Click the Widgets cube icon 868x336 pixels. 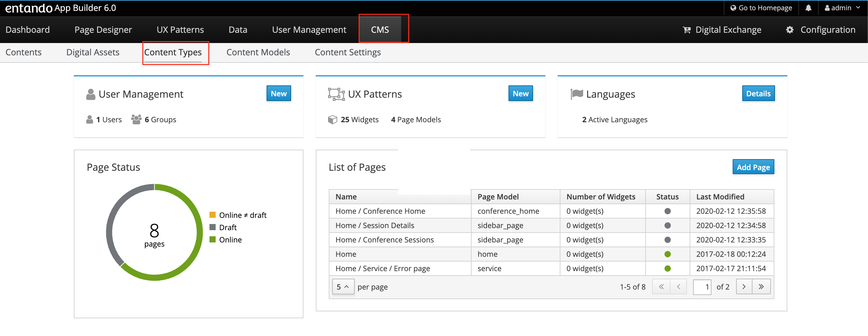332,120
